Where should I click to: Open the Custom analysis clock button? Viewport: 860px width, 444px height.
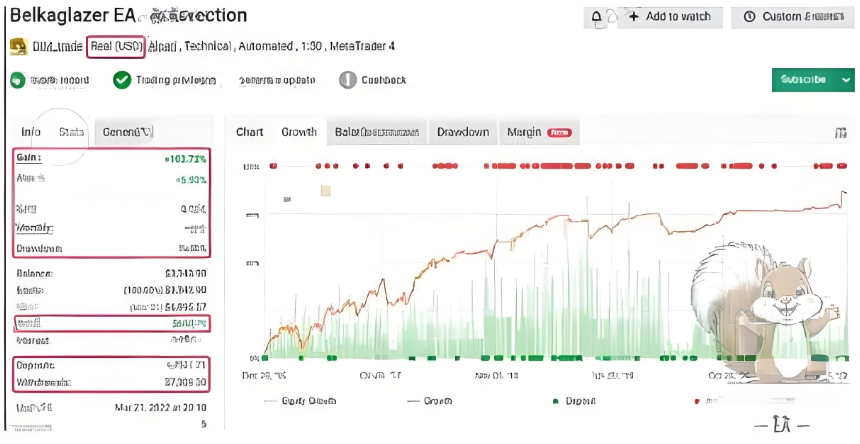[794, 17]
